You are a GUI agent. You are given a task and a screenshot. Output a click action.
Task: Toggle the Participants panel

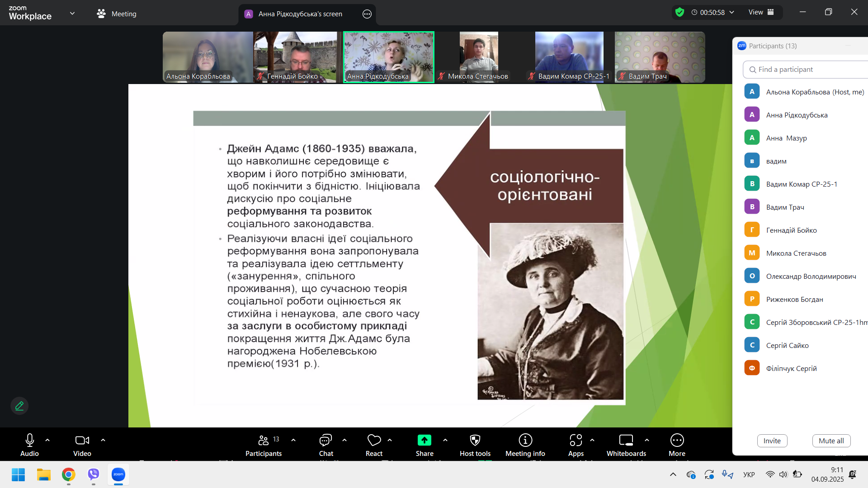(x=264, y=441)
